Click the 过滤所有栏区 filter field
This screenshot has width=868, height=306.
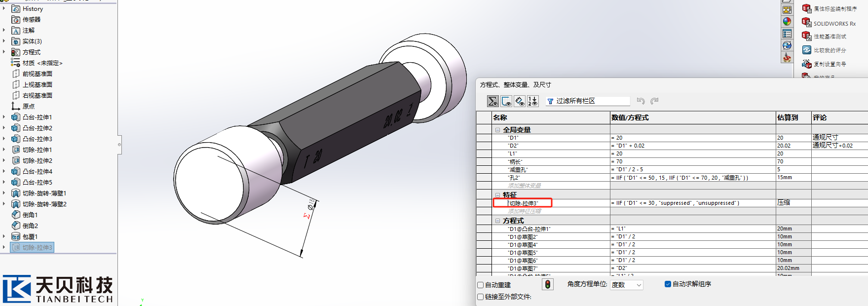coord(588,101)
